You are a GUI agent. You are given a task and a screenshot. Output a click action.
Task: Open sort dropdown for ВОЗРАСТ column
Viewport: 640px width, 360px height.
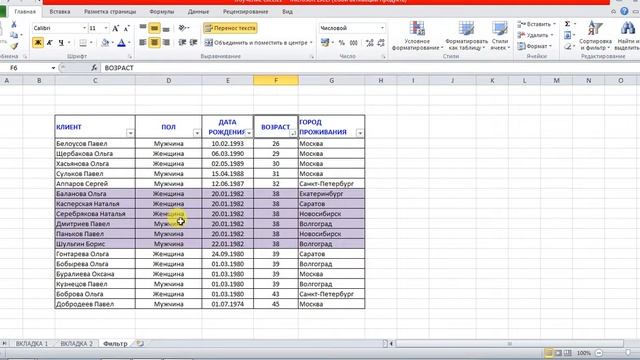click(293, 133)
